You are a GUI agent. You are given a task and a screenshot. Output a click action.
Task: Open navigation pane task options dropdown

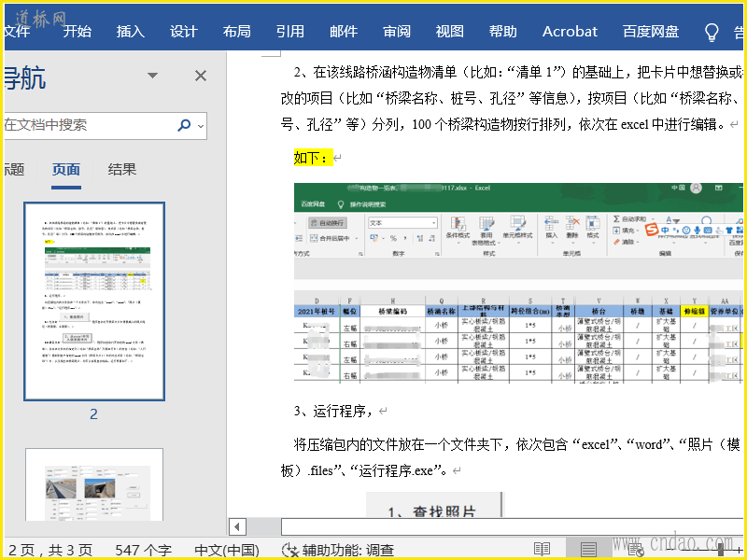(153, 76)
